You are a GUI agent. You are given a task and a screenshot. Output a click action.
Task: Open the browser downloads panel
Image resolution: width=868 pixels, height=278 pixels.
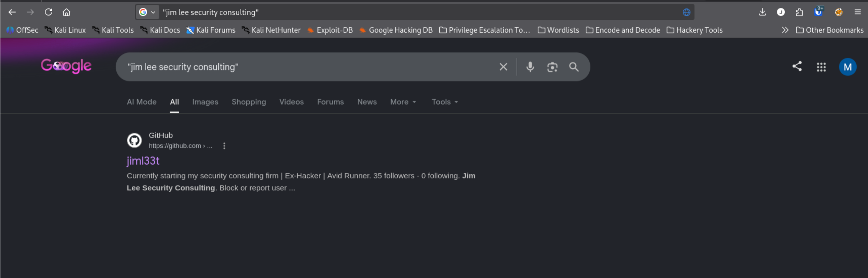coord(762,12)
